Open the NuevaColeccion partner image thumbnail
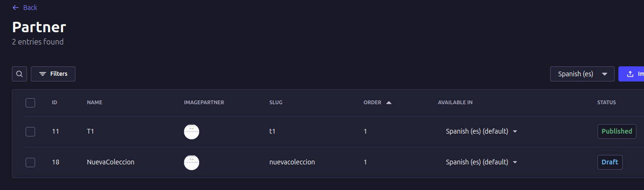The height and width of the screenshot is (190, 644). [191, 163]
